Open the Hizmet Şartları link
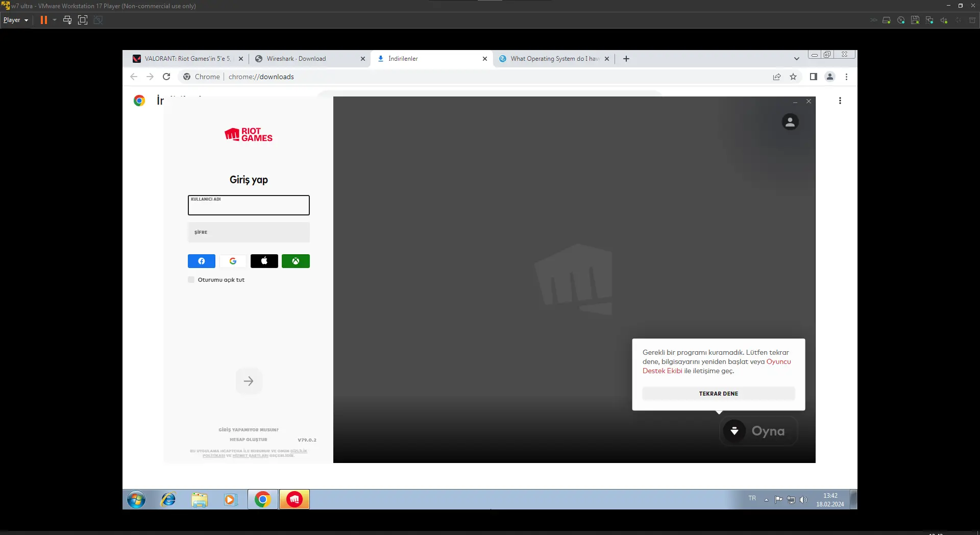Viewport: 980px width, 535px height. tap(250, 456)
